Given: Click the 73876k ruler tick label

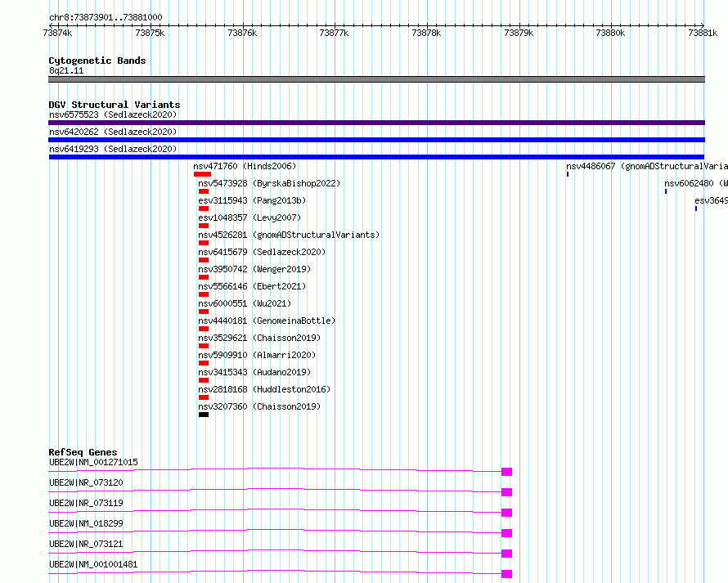Looking at the screenshot, I should 242,33.
